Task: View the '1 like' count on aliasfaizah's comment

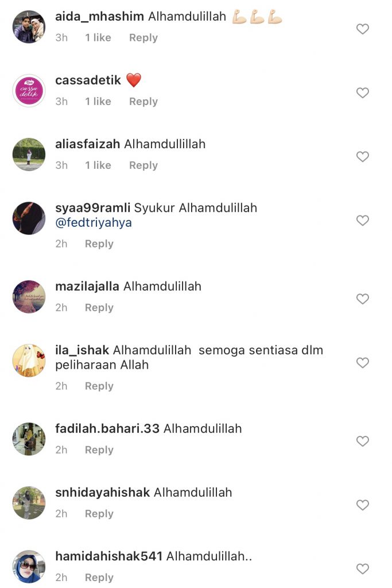Action: (x=98, y=165)
